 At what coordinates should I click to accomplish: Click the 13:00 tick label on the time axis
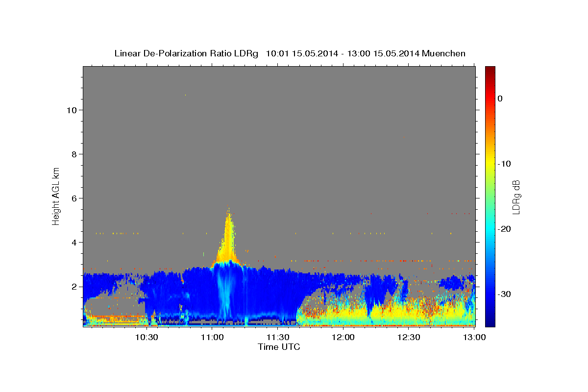(474, 337)
